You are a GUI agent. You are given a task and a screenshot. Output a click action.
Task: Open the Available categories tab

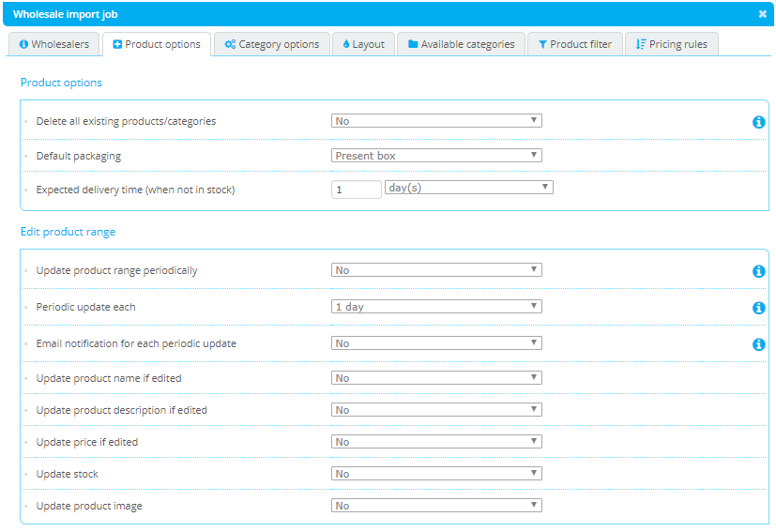click(460, 44)
